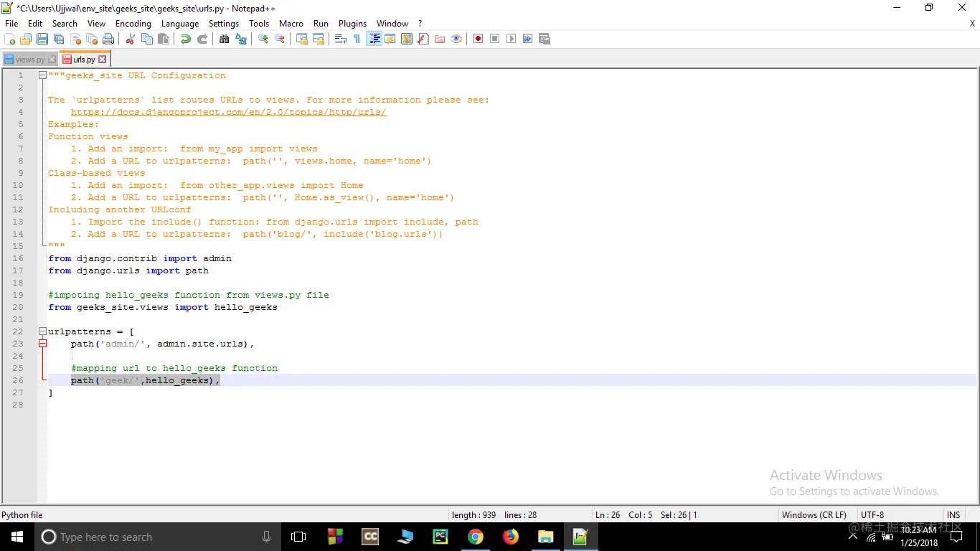Save the current file with Save icon
The image size is (980, 551).
tap(42, 39)
